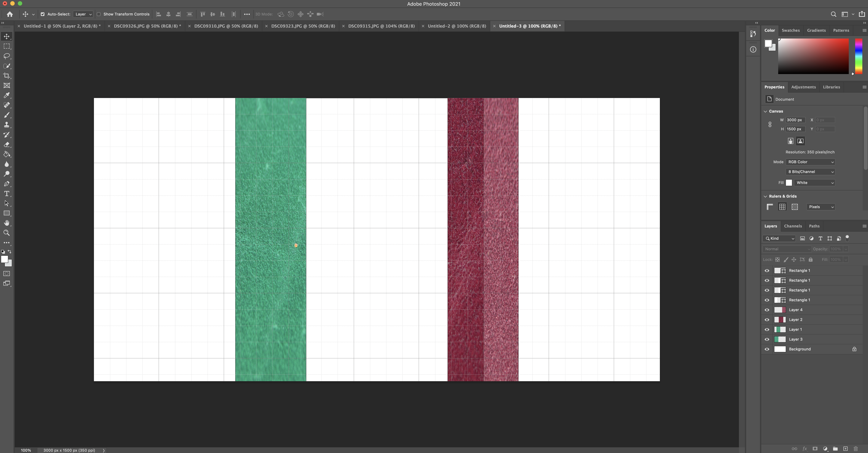Collapse the Canvas section

765,111
